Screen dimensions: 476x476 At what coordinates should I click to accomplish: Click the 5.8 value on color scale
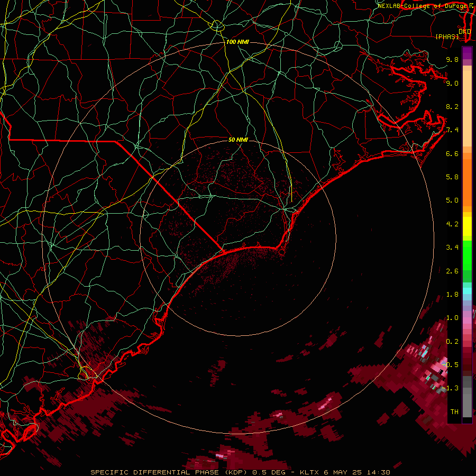coord(452,177)
